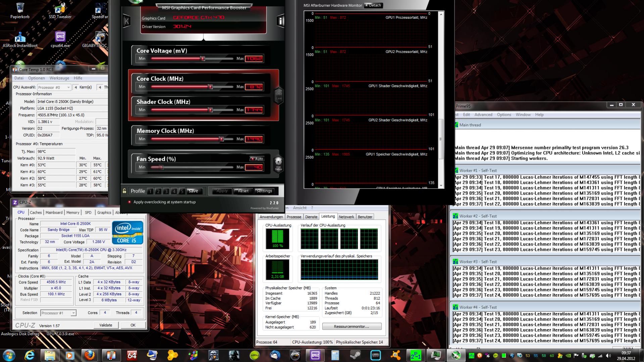Viewport: 644px width, 362px height.
Task: Toggle the Afterburner clock Link button
Action: tap(279, 96)
